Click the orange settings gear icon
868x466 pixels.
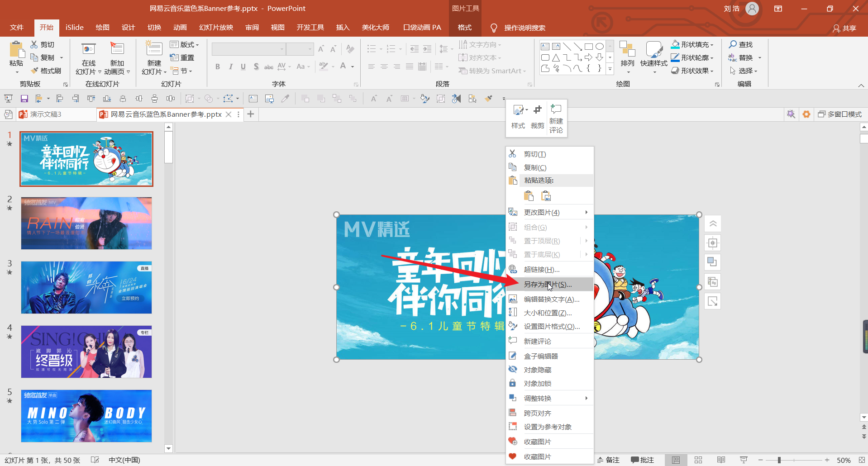pyautogui.click(x=806, y=114)
